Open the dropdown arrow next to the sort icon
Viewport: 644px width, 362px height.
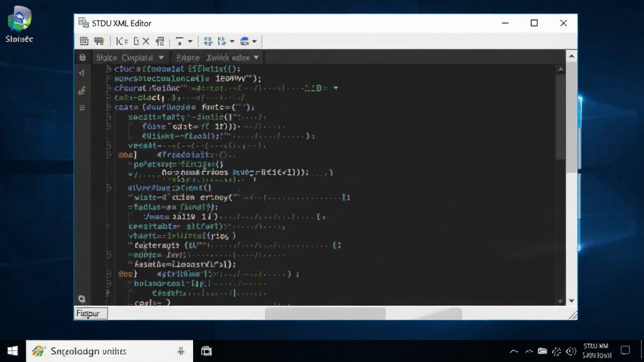pos(232,41)
